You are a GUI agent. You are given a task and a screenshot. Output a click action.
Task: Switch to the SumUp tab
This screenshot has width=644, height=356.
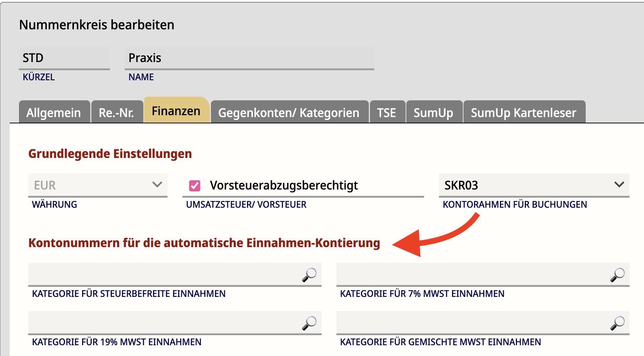(433, 113)
